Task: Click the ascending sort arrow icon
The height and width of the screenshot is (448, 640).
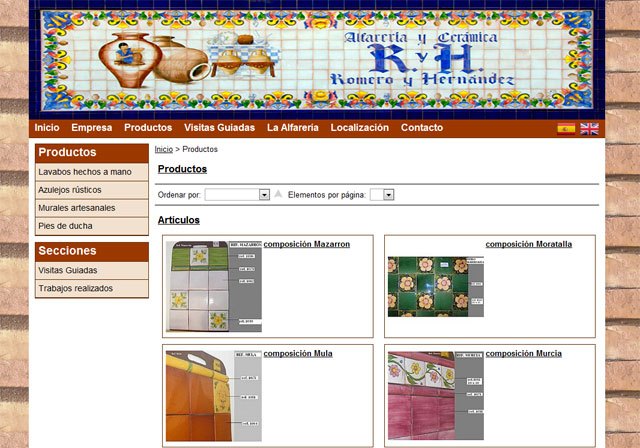Action: point(278,195)
